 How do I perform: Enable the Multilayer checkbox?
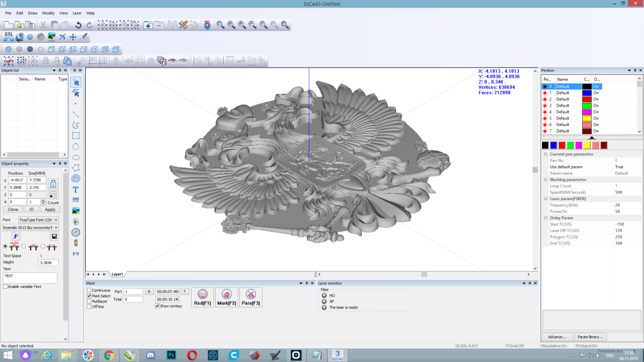pyautogui.click(x=89, y=301)
